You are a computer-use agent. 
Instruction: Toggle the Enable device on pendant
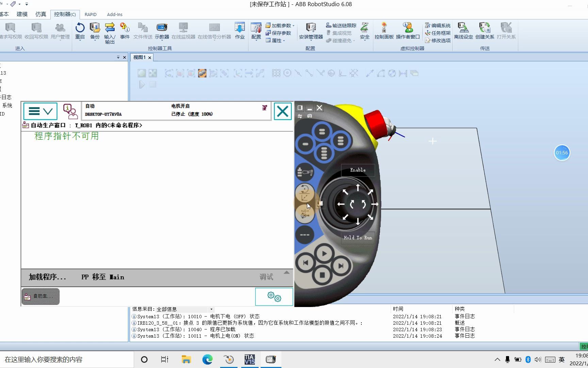(x=358, y=170)
